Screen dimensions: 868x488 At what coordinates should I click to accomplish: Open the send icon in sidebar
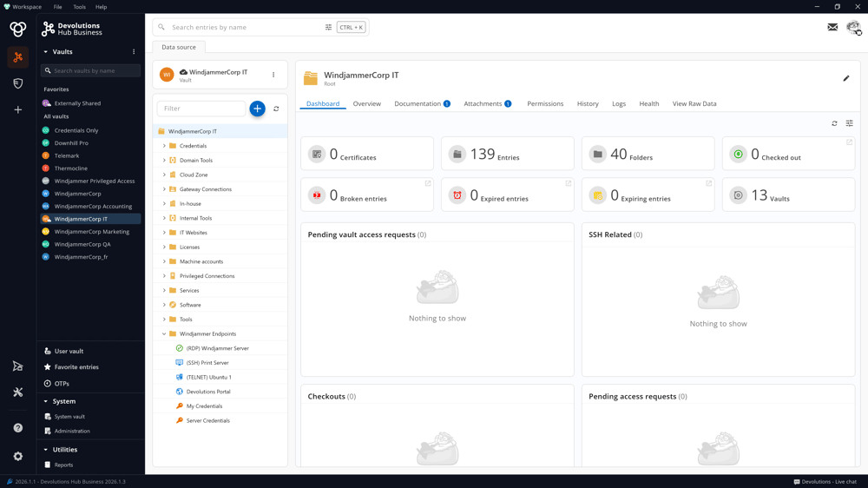17,366
